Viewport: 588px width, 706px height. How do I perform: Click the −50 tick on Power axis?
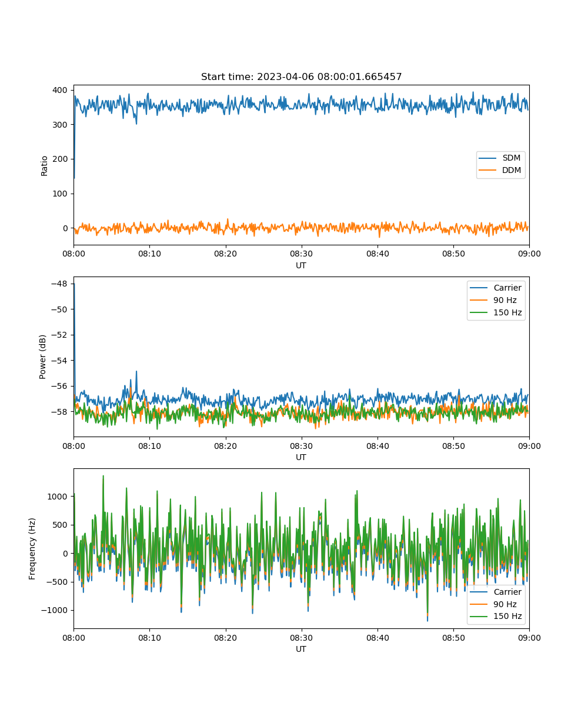click(x=61, y=309)
